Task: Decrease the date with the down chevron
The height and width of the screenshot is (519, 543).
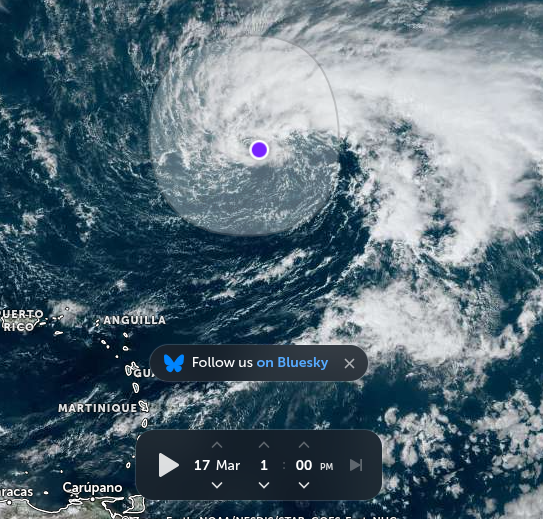Action: 217,485
